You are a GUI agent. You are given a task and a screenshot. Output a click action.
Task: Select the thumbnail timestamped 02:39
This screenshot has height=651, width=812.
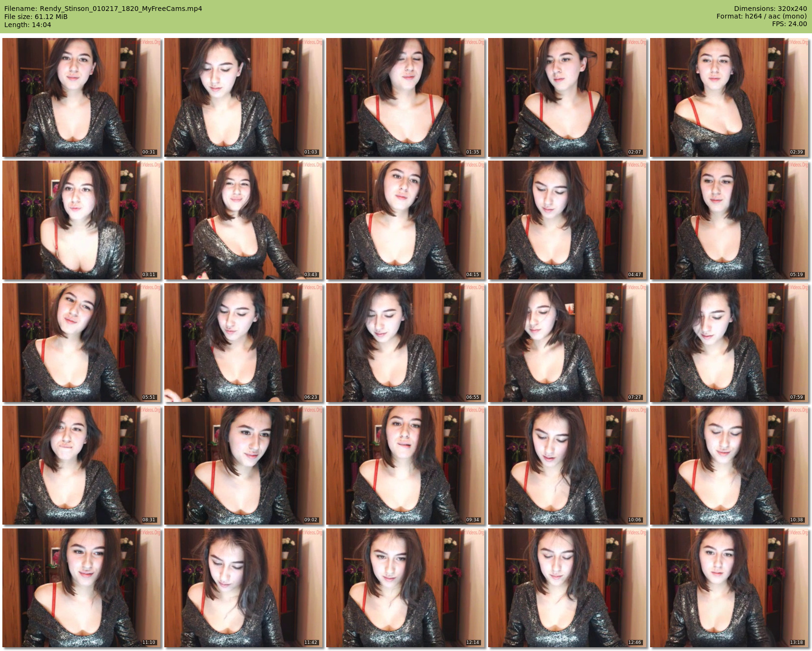pos(729,97)
